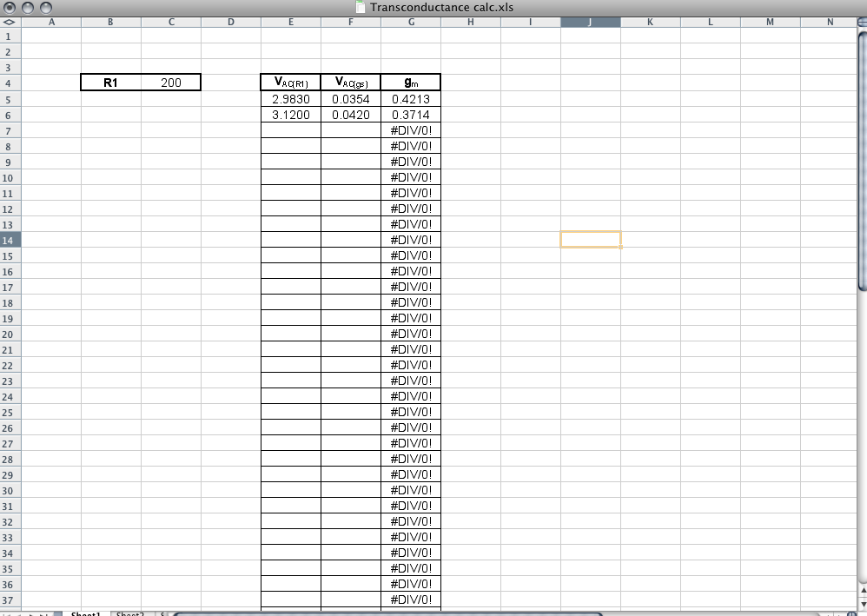Click the Transconductance calc.xls window title
This screenshot has width=867, height=616.
point(442,7)
